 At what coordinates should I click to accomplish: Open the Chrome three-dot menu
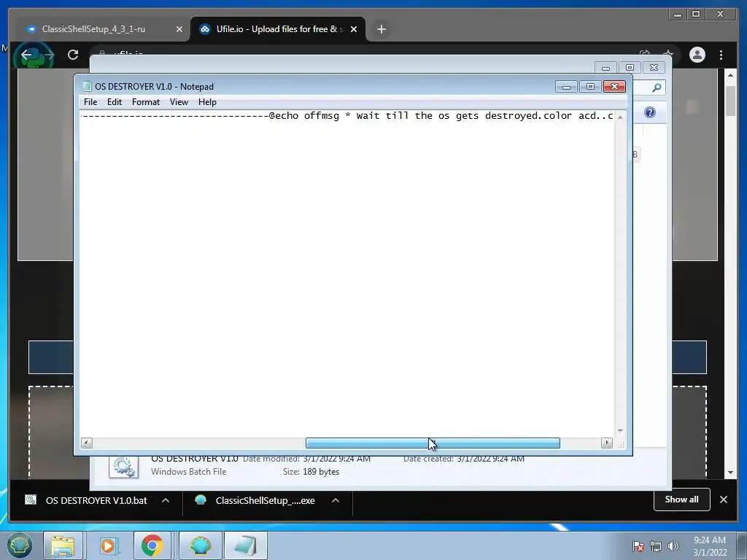click(721, 55)
